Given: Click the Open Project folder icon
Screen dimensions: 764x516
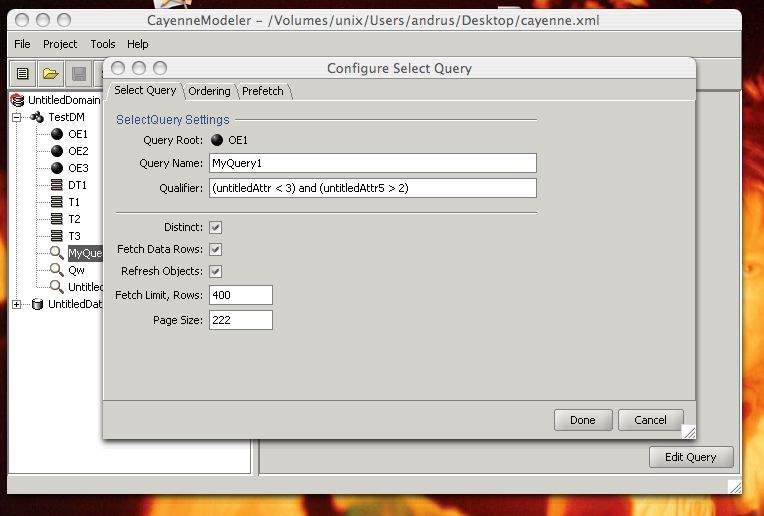Looking at the screenshot, I should coord(50,73).
